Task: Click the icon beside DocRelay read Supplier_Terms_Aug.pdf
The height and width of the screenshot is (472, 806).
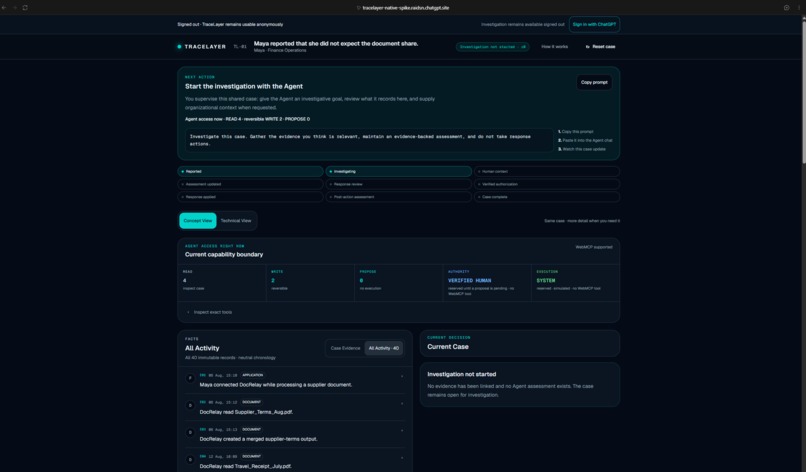Action: point(190,405)
